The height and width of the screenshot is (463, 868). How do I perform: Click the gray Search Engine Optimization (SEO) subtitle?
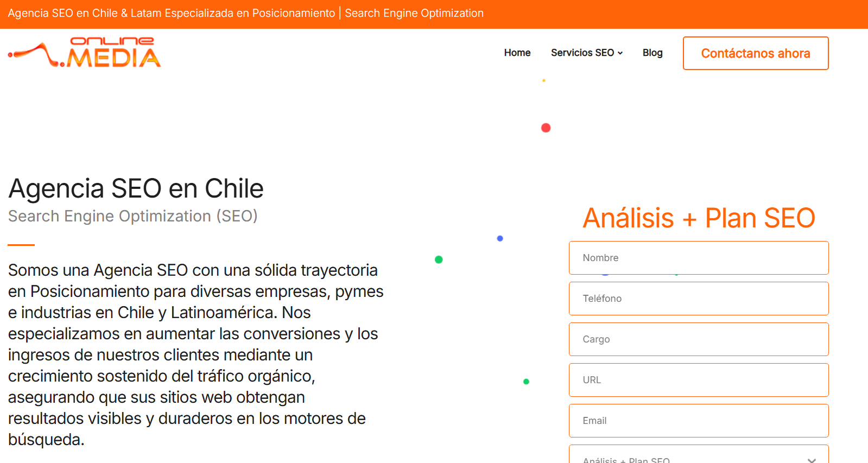coord(132,216)
